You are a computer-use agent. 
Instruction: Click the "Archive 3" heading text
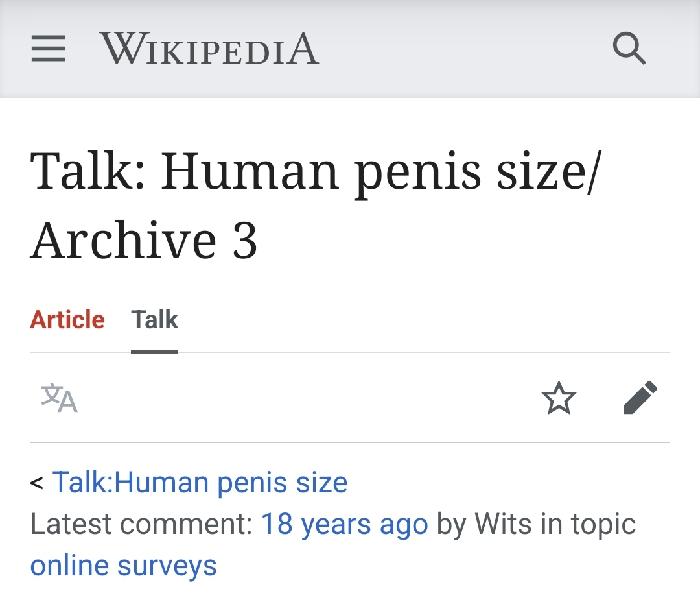(x=144, y=240)
